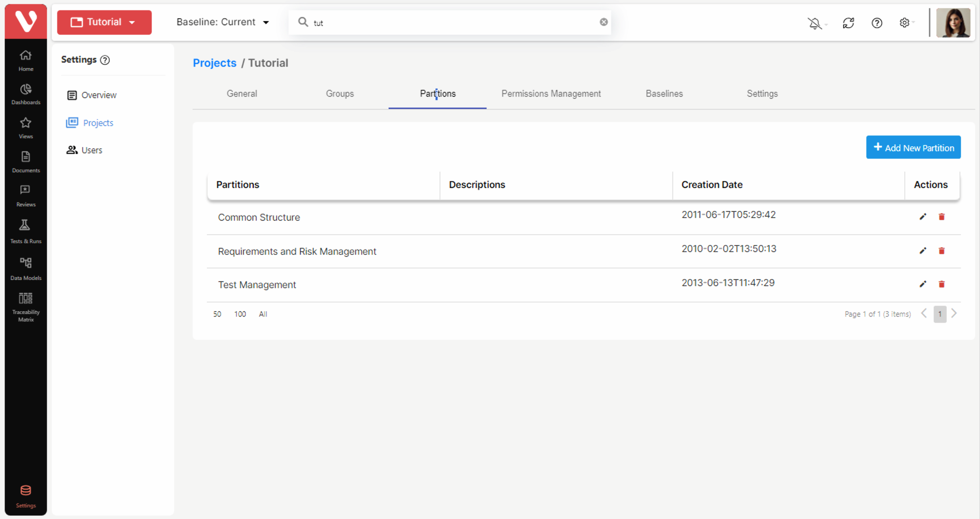
Task: Click the Reviews sidebar icon
Action: point(26,195)
